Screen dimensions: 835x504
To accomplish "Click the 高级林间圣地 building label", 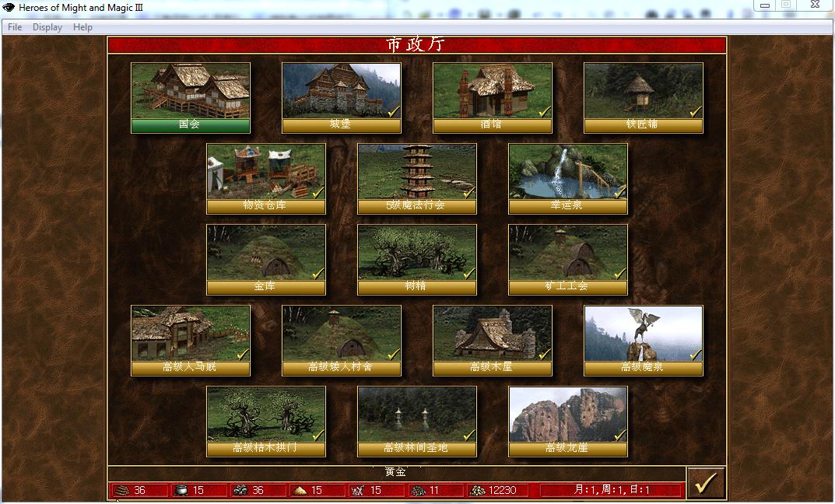I will 416,448.
